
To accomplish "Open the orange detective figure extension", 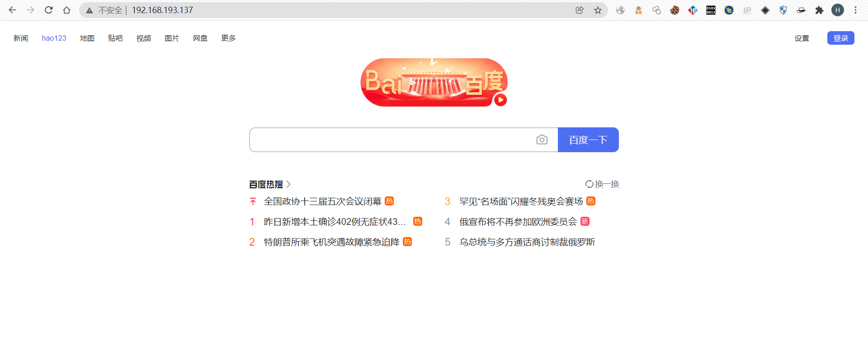I will click(x=638, y=10).
